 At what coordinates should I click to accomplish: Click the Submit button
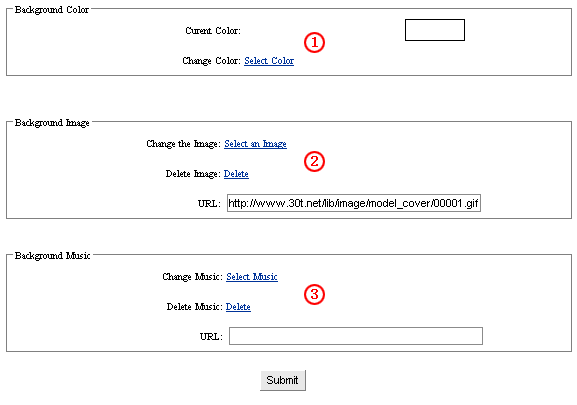pos(283,380)
